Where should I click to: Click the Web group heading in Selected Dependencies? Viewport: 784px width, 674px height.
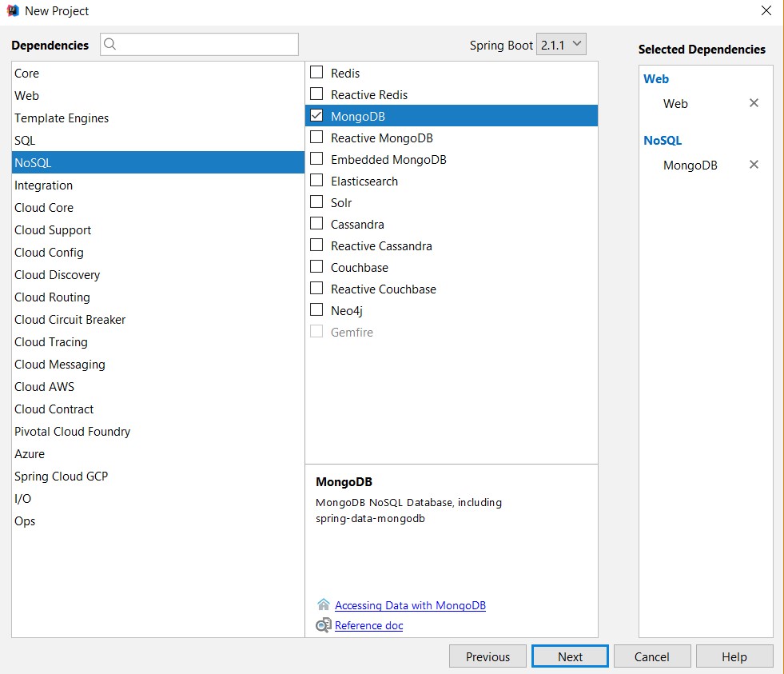pos(655,78)
